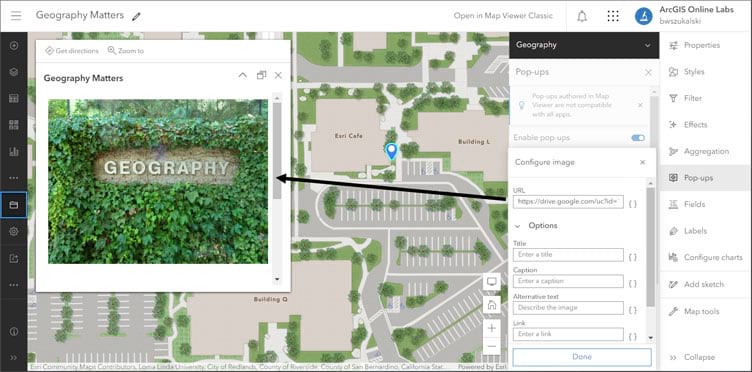Click Open in Map Viewer Classic
The width and height of the screenshot is (752, 372).
pyautogui.click(x=504, y=16)
